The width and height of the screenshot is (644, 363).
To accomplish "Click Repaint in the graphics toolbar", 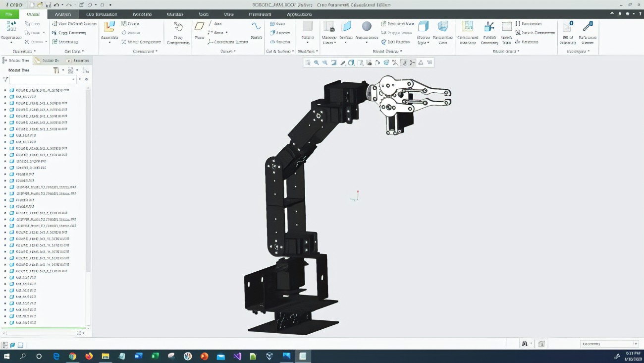I will (334, 62).
